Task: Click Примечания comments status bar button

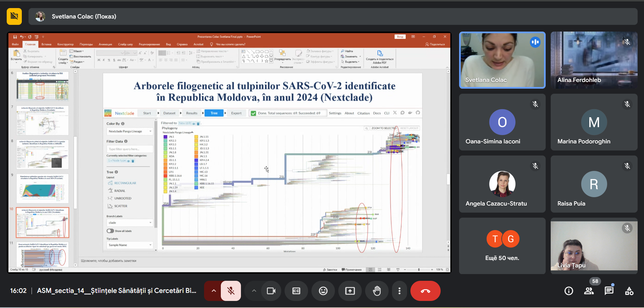Action: tap(351, 270)
